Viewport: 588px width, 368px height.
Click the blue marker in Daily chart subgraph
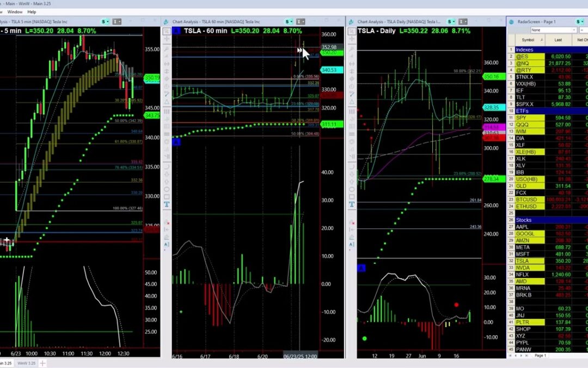coord(361,268)
